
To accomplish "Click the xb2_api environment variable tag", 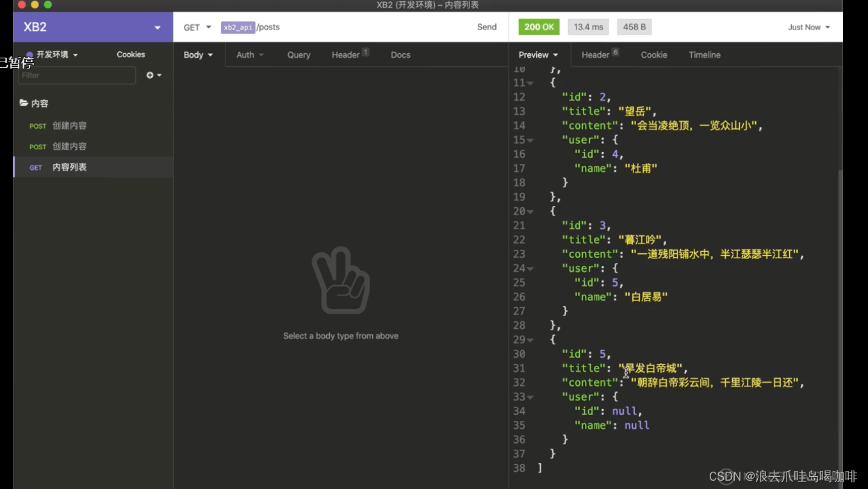I will coord(238,28).
